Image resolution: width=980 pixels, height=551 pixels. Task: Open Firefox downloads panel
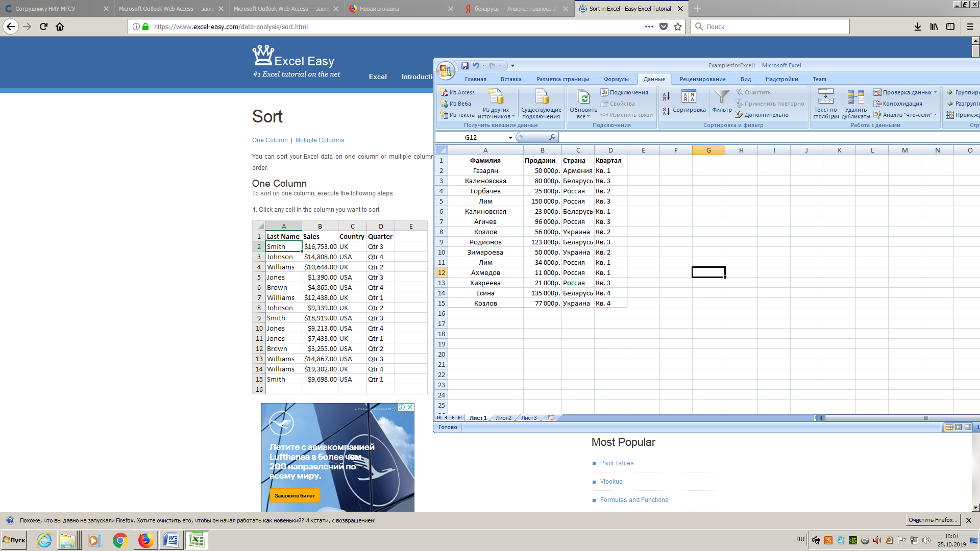click(x=918, y=27)
